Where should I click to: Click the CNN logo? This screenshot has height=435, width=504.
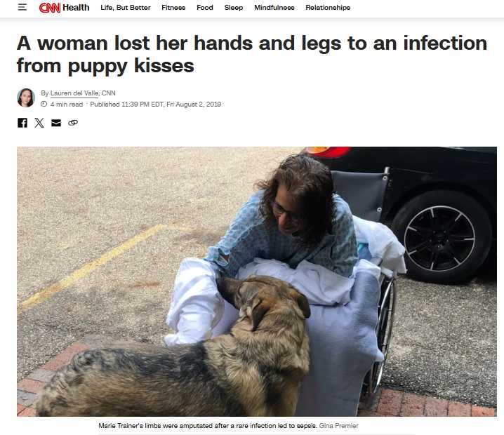click(x=50, y=8)
